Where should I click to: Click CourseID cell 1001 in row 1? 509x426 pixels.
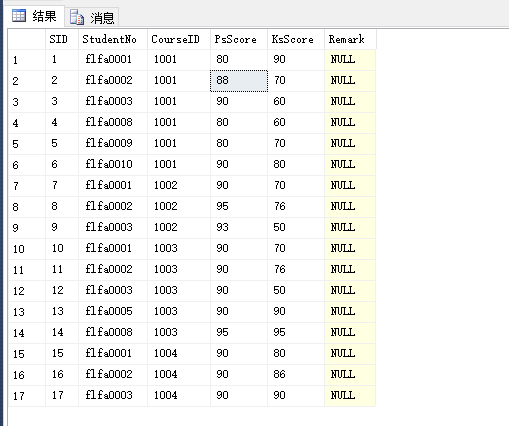179,60
